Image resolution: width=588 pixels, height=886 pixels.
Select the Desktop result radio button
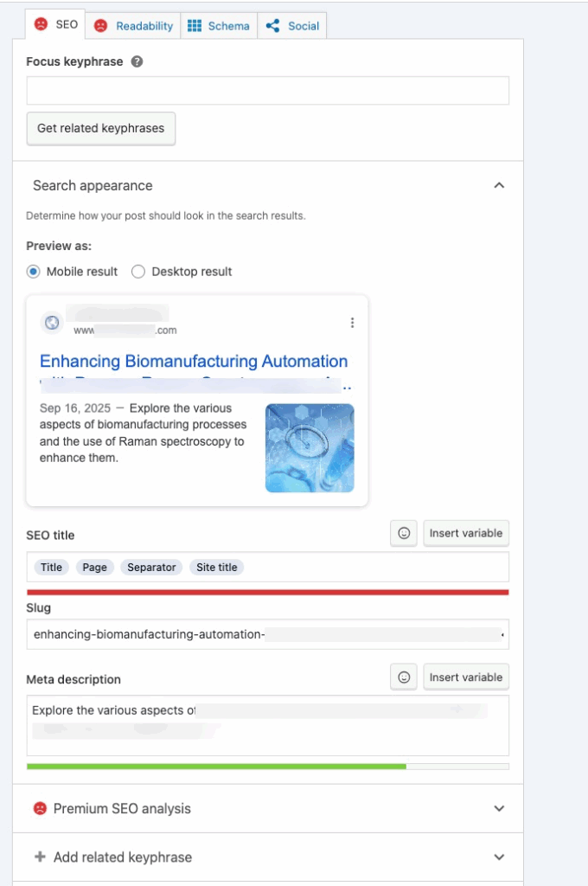[138, 272]
